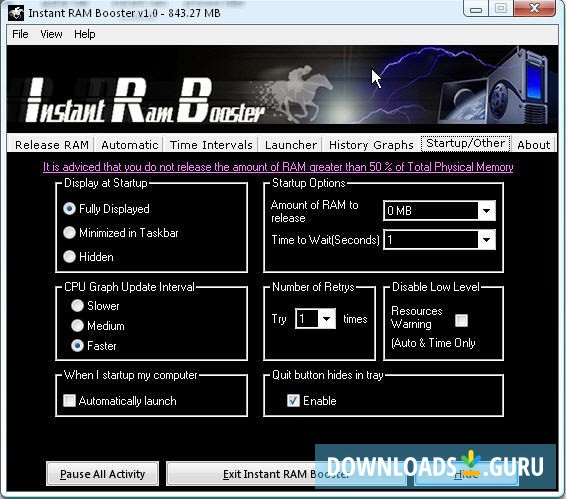
Task: Minimize the Instant RAM Booster window
Action: (476, 9)
